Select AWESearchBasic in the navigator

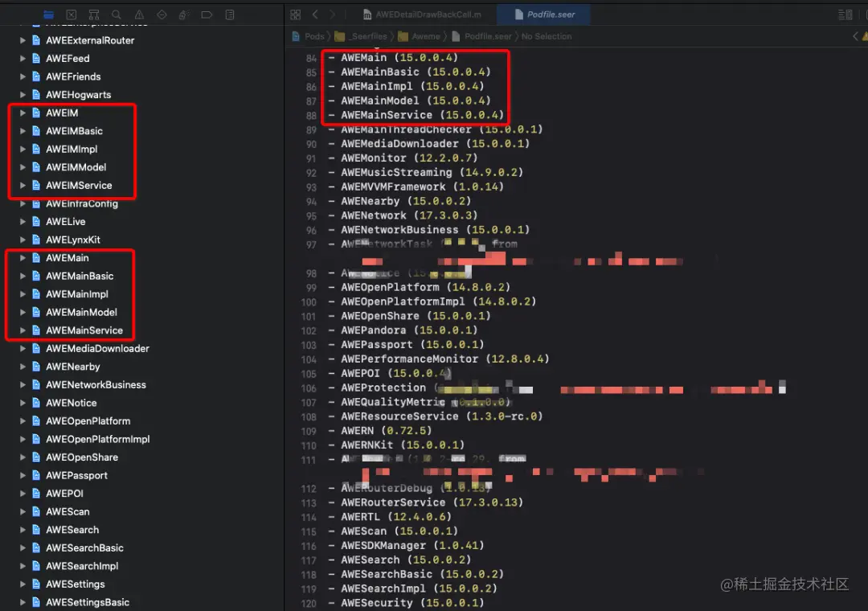click(x=84, y=548)
